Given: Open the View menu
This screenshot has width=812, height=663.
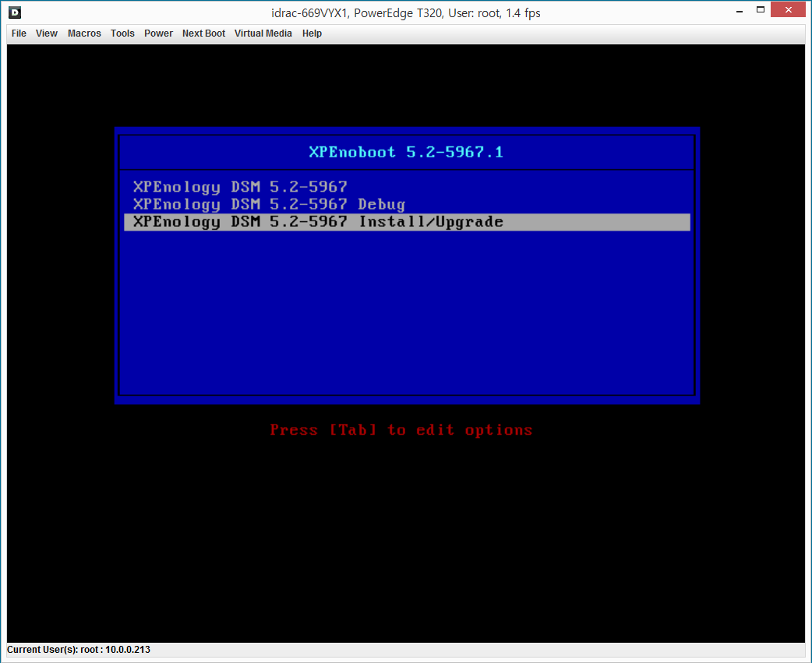Looking at the screenshot, I should (46, 34).
